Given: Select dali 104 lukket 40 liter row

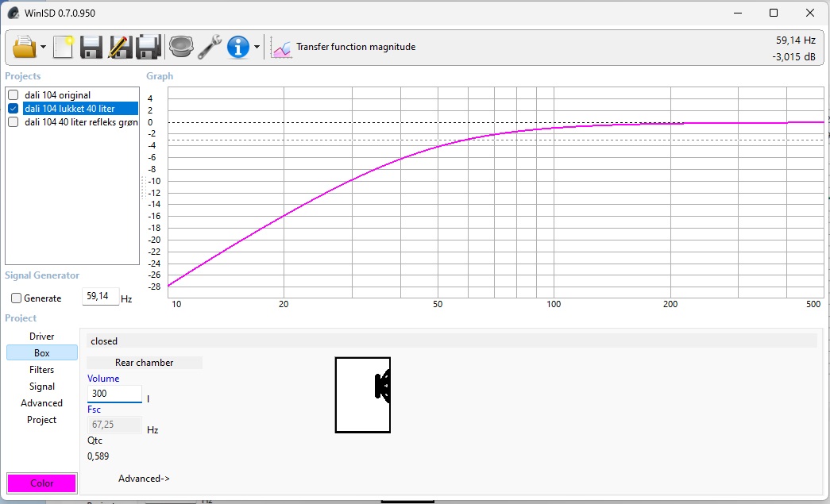Looking at the screenshot, I should point(80,109).
